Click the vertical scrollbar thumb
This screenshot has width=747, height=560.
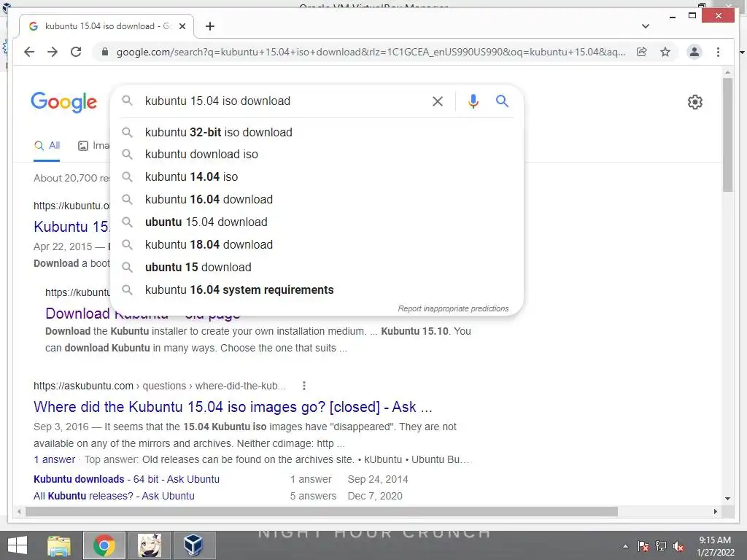(727, 135)
